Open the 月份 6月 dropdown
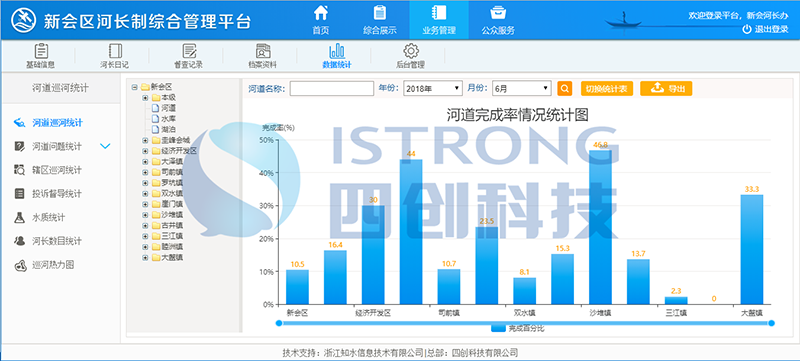This screenshot has height=361, width=800. 522,88
